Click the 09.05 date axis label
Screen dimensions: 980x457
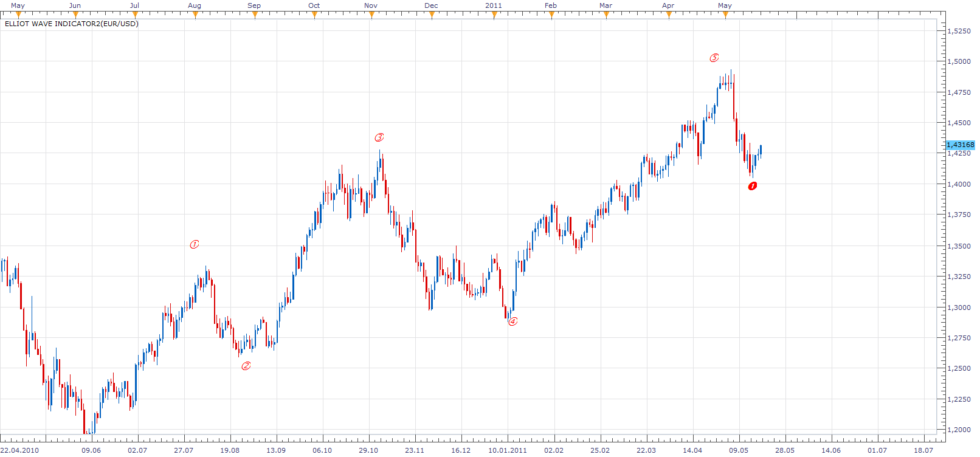click(739, 450)
